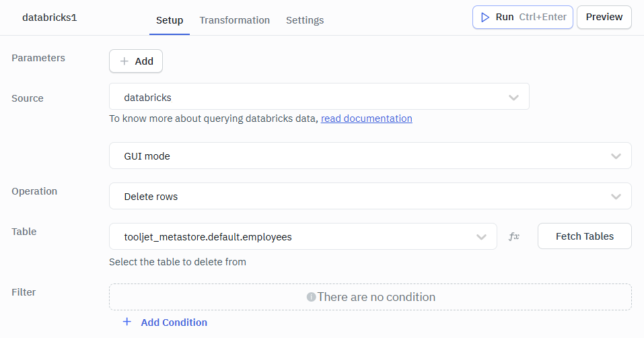Open the GUI mode dropdown
The height and width of the screenshot is (338, 644).
click(x=370, y=156)
